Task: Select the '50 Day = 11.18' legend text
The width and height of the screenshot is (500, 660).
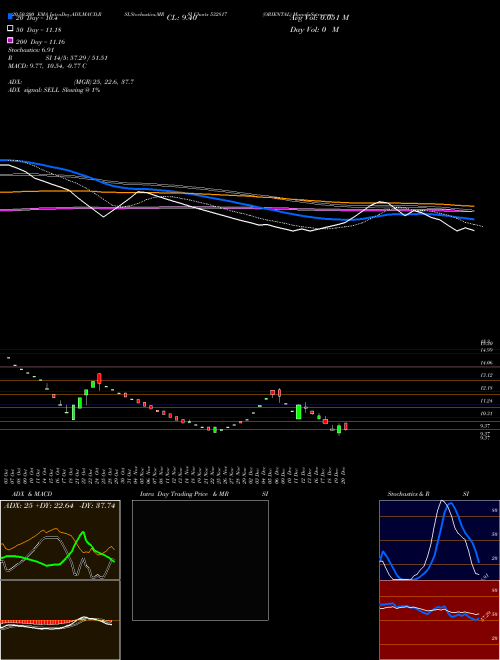Action: click(38, 30)
